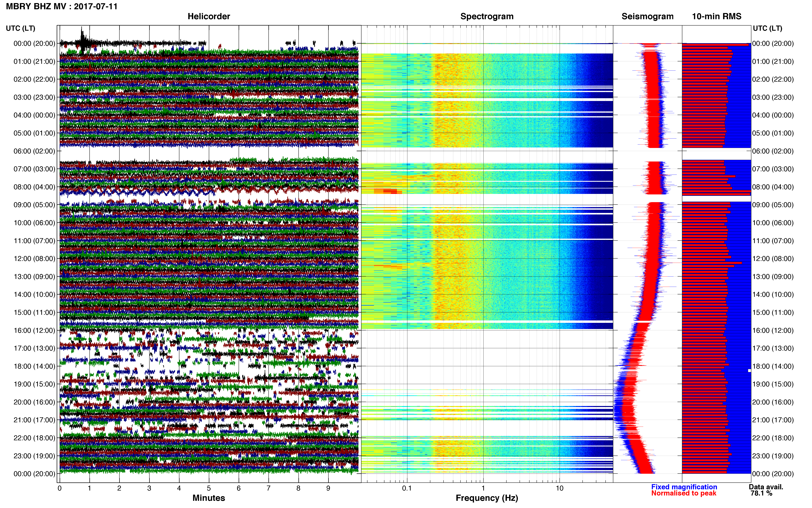Viewport: 812px width, 508px height.
Task: Select the "Spectrogram" panel heading
Action: [x=487, y=16]
